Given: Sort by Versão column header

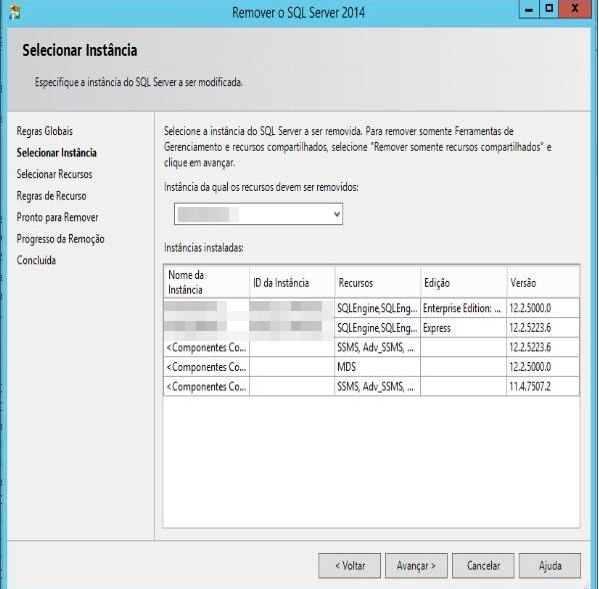Looking at the screenshot, I should pyautogui.click(x=543, y=283).
